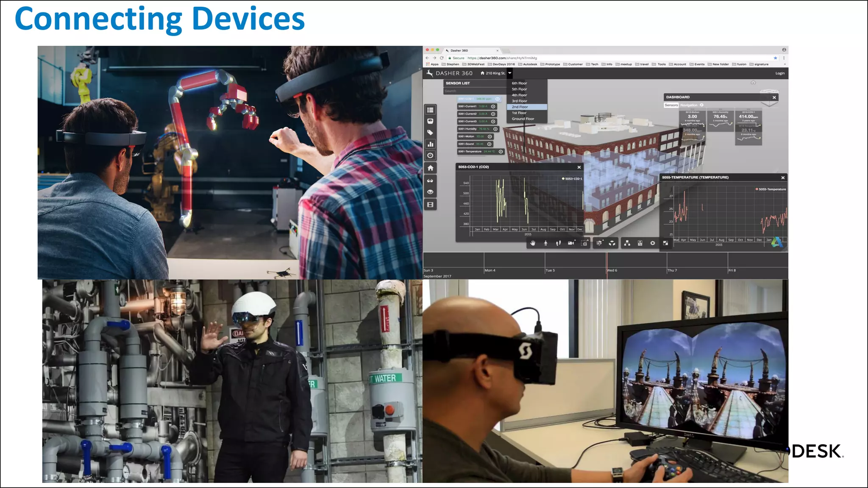Select the pan hand tool
Screen dimensions: 868x488
coord(533,243)
